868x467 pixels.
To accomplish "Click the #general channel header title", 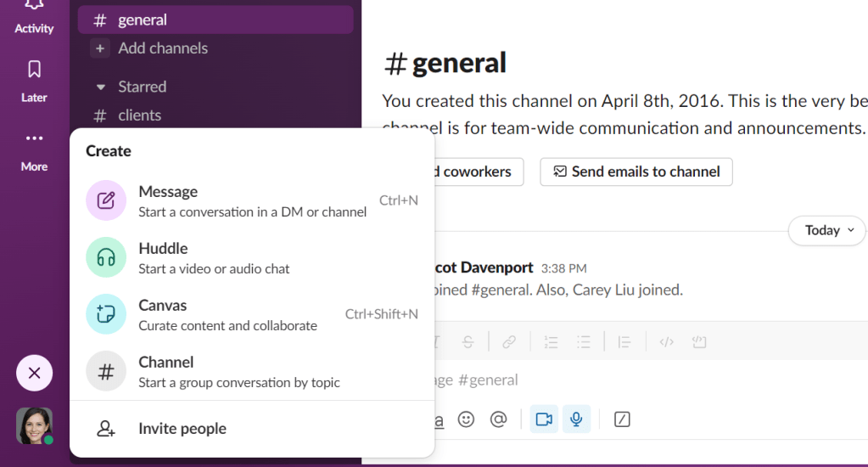I will click(445, 63).
